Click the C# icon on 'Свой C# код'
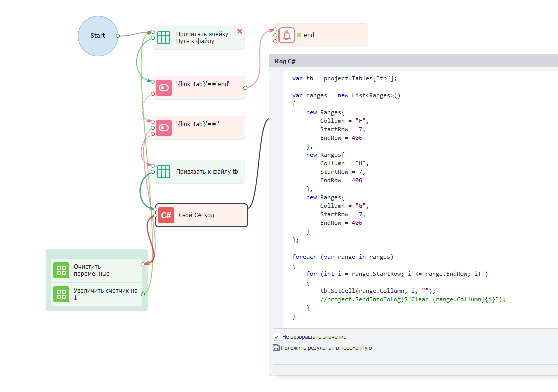 (166, 215)
